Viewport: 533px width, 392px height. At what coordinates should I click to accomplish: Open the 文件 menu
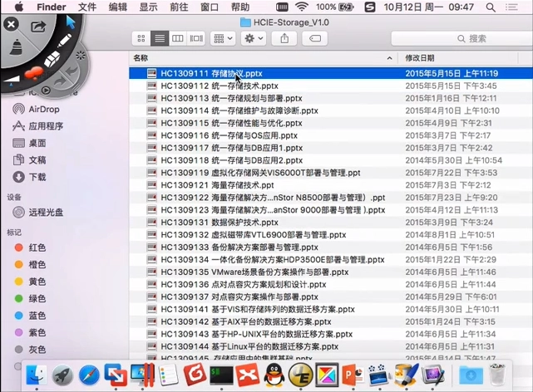tap(87, 7)
